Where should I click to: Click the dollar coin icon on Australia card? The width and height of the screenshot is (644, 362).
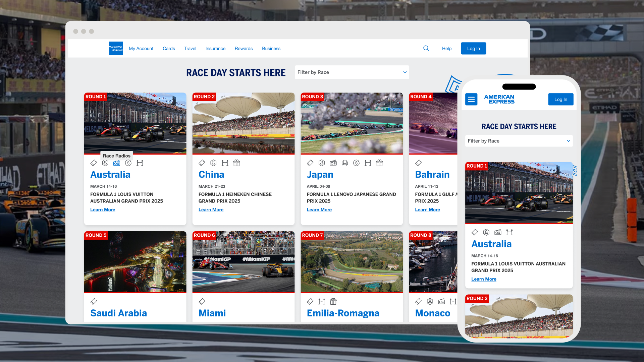128,163
